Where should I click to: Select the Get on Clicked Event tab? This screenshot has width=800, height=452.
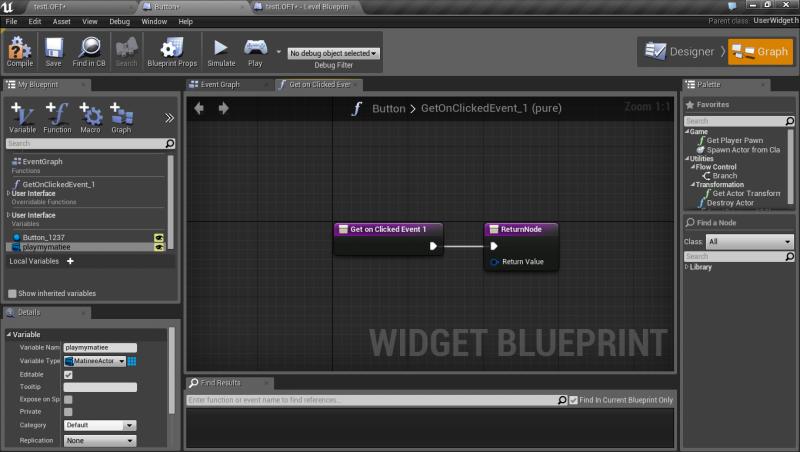pos(320,84)
